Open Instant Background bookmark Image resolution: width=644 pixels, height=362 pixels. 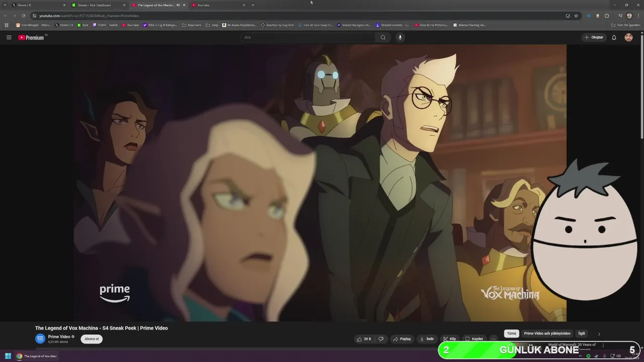coord(354,25)
